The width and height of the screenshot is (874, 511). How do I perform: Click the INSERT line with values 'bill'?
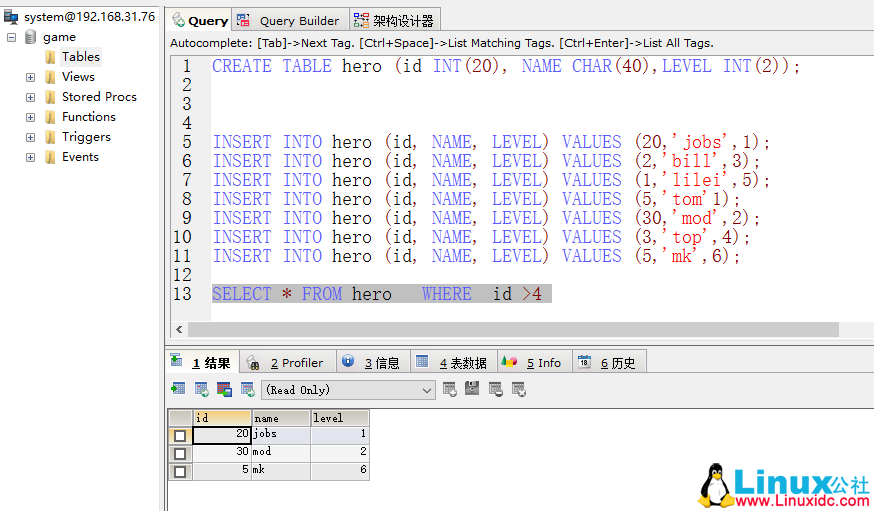tap(485, 161)
